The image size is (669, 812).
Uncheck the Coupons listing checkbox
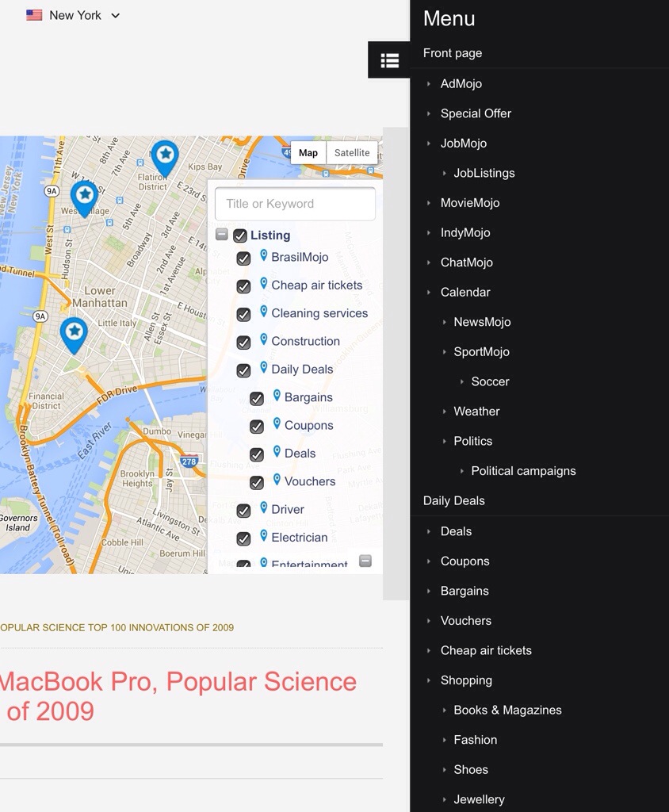(257, 427)
